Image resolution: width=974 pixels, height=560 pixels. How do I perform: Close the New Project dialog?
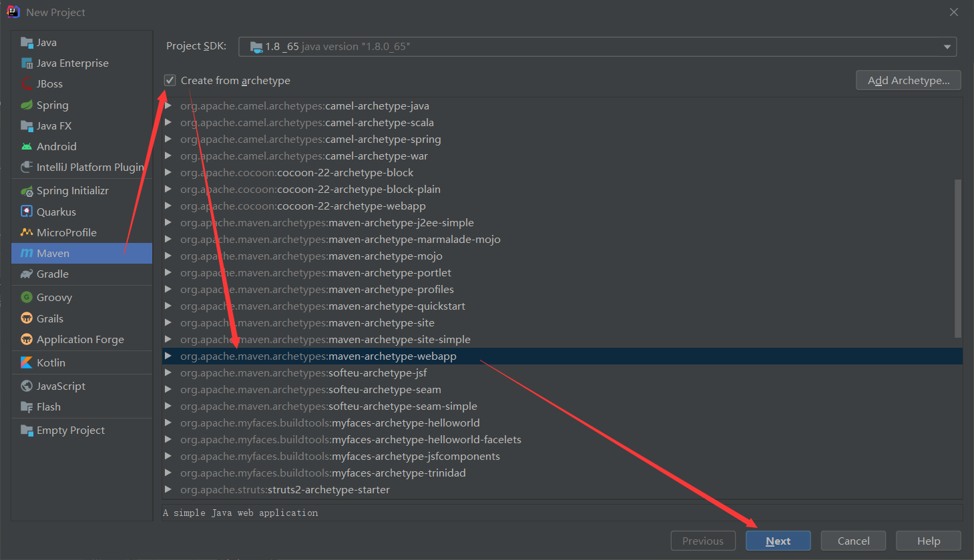[954, 12]
